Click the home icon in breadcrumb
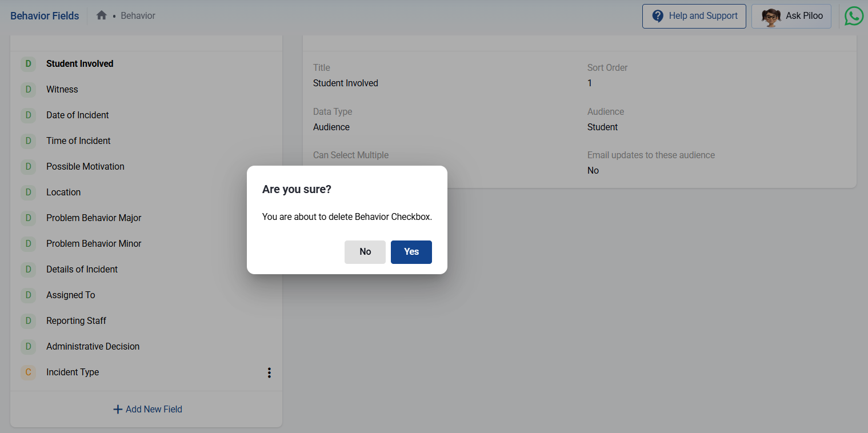This screenshot has width=868, height=433. (102, 15)
